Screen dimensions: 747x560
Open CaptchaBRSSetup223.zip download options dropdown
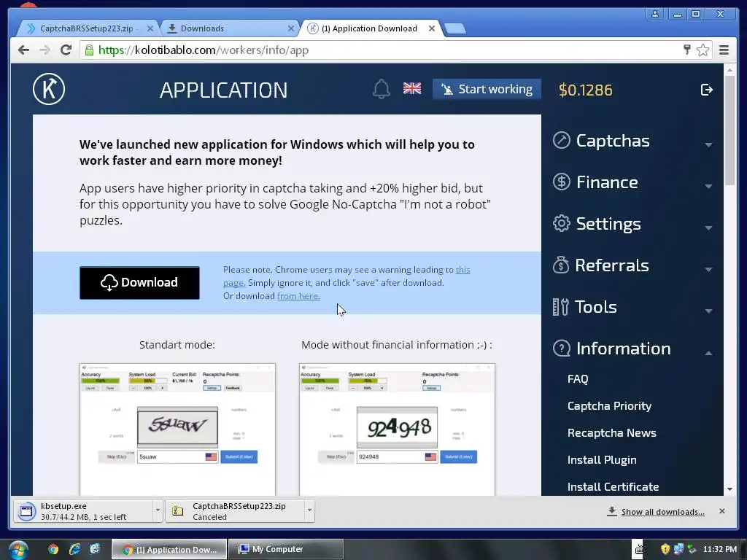click(x=309, y=510)
